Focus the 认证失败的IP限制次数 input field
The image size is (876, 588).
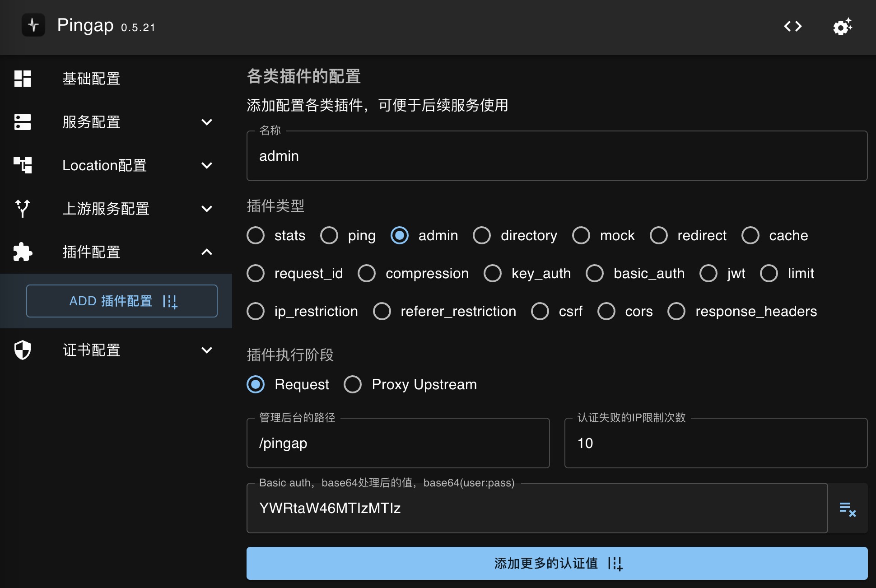(716, 443)
